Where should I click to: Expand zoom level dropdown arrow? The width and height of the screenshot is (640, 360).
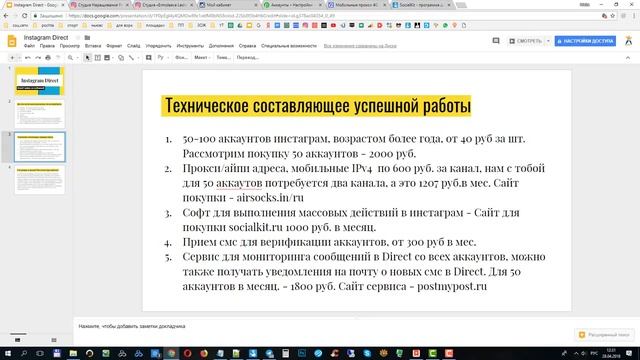pos(77,58)
